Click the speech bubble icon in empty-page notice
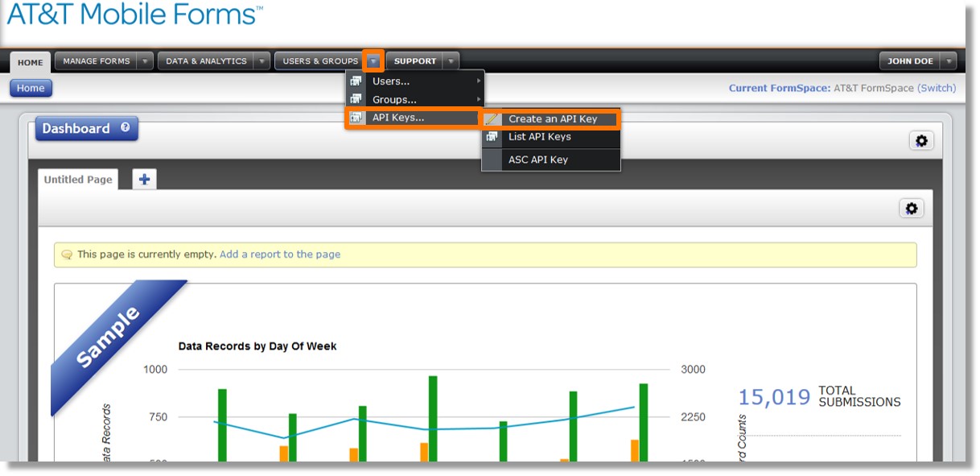The width and height of the screenshot is (980, 476). click(67, 255)
